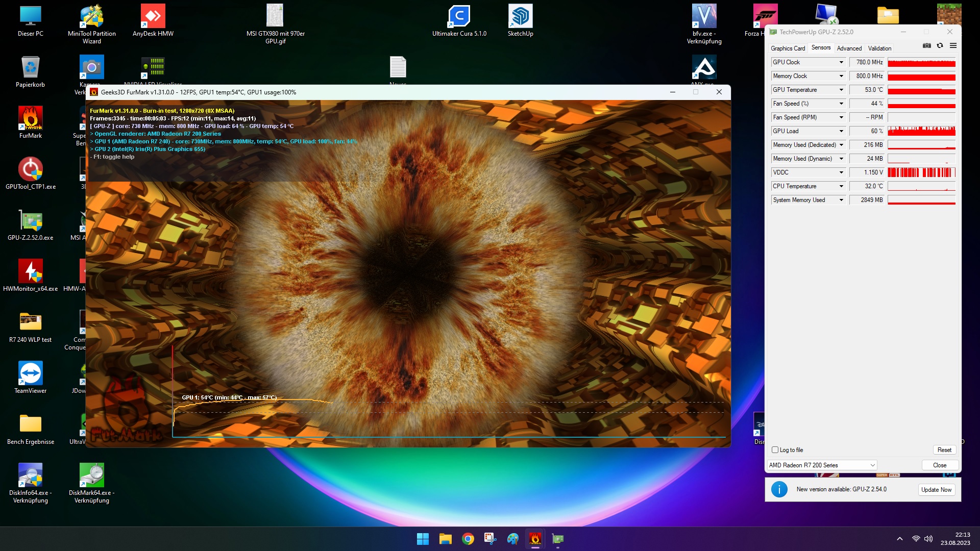Click GPU Clock red sensor graph

coord(921,62)
